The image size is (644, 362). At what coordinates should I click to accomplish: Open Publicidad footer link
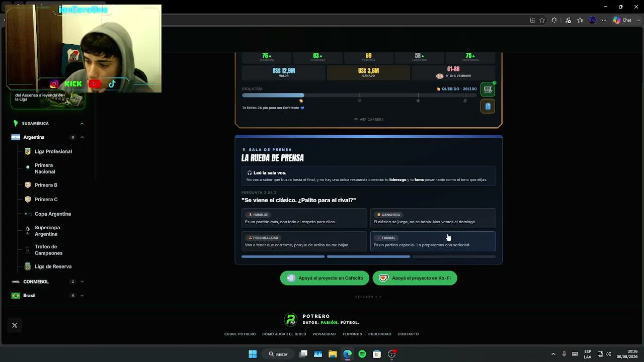click(x=380, y=334)
